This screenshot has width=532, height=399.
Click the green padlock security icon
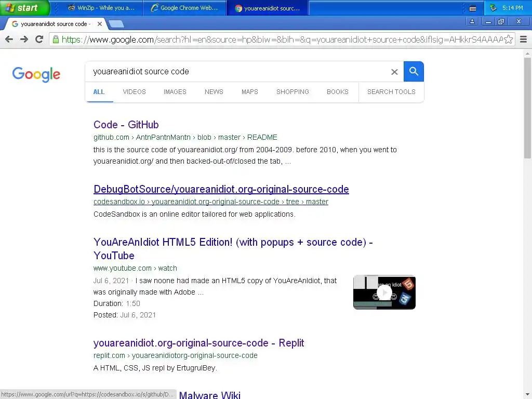click(x=56, y=39)
